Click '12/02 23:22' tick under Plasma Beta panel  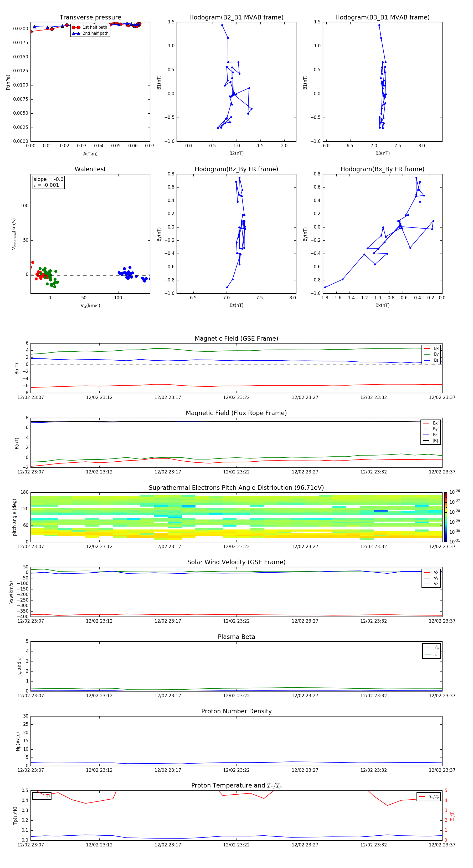(x=236, y=695)
